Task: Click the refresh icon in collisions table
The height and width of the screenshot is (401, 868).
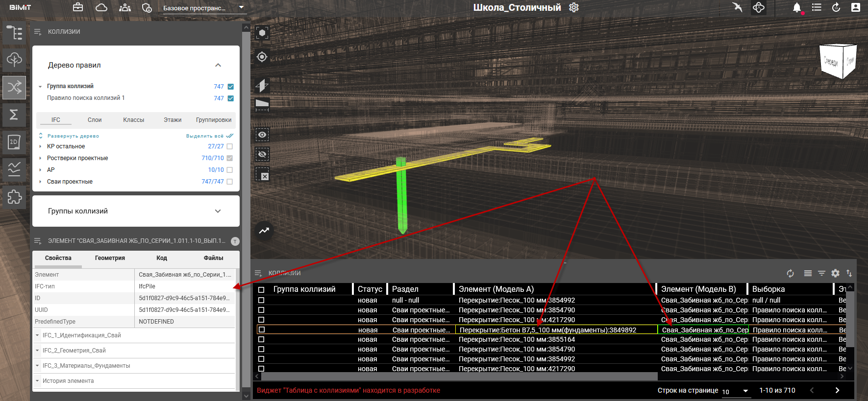Action: (790, 273)
